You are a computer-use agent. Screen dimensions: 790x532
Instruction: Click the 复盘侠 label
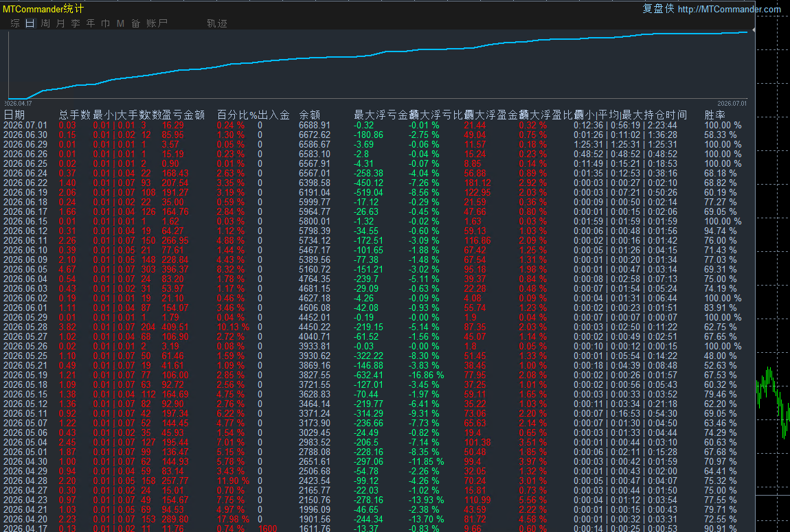click(x=658, y=8)
